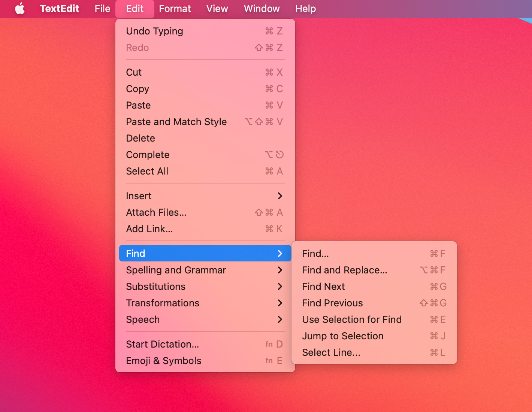Open the Window menu
Viewport: 532px width, 412px height.
(262, 8)
